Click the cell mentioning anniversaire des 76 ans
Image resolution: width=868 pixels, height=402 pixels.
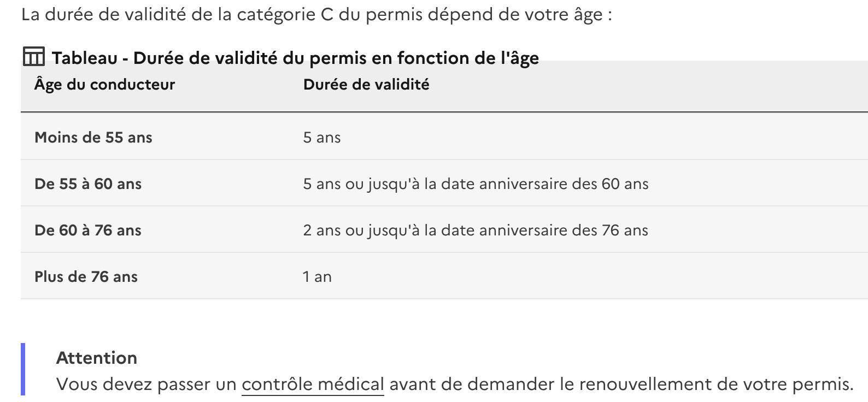click(x=476, y=230)
